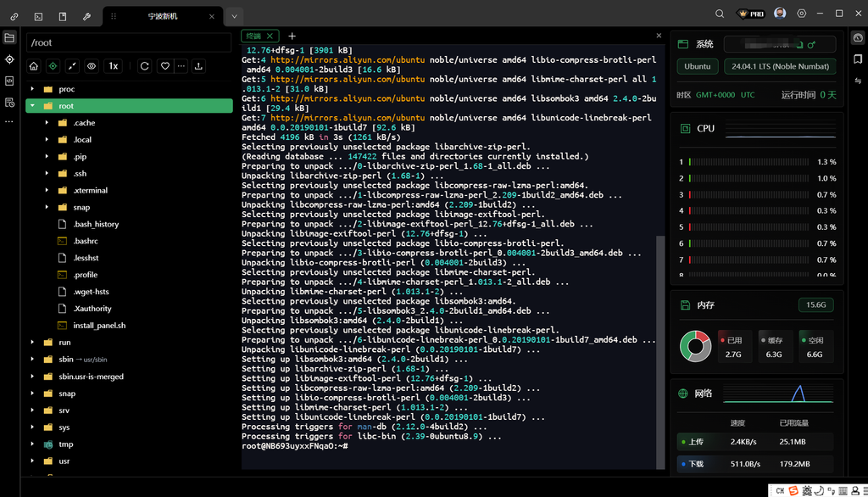Switch to 宁波新机 session tab
The image size is (868, 497).
coord(163,17)
